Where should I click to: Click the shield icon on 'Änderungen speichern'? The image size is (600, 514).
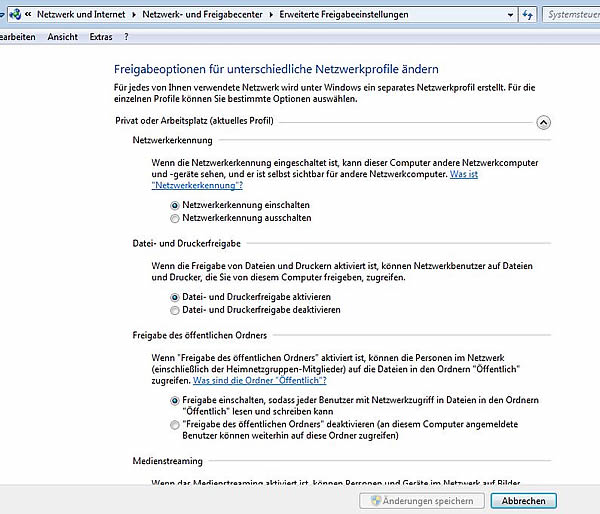pos(377,501)
